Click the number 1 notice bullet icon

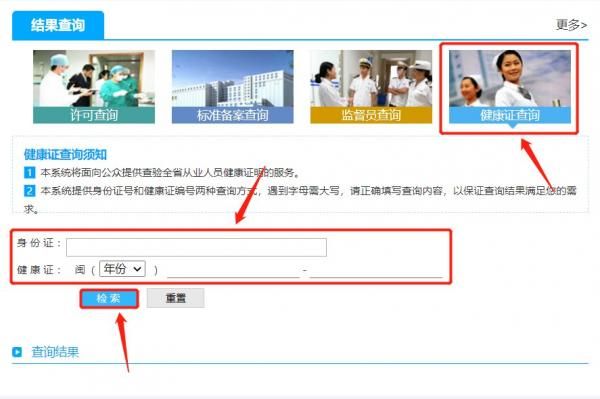click(29, 172)
